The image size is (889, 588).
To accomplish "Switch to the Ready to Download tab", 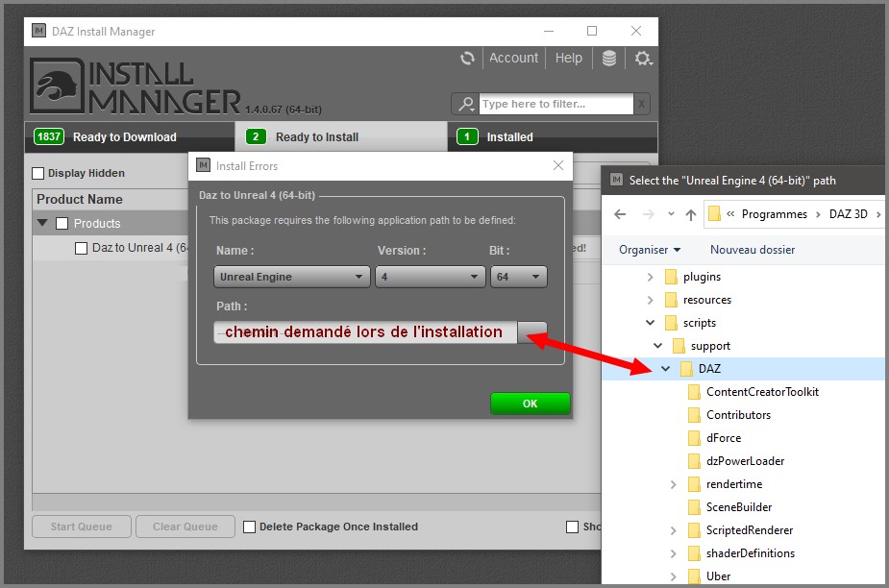I will coord(130,136).
